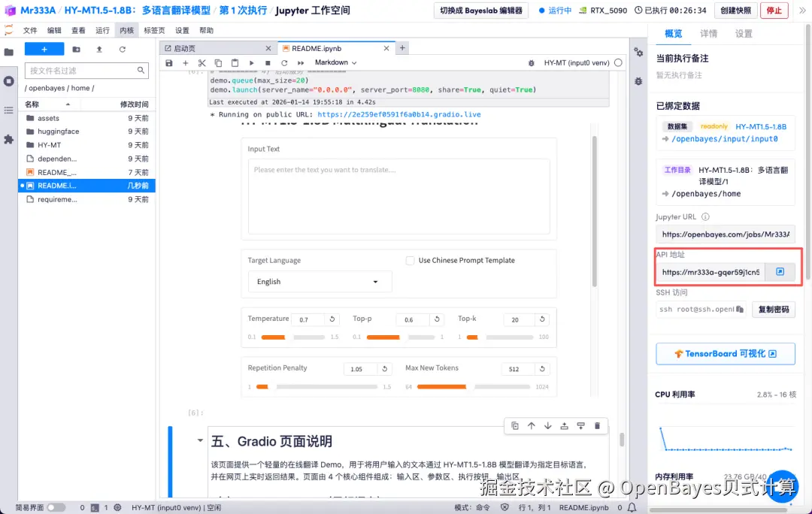Open the Markdown cell type dropdown
The width and height of the screenshot is (812, 514).
click(x=335, y=62)
